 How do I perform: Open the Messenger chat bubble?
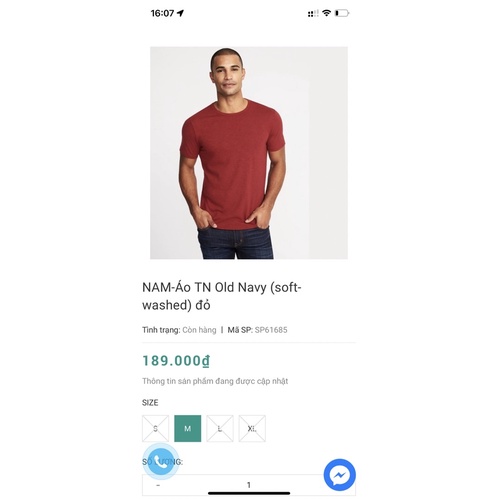[340, 475]
